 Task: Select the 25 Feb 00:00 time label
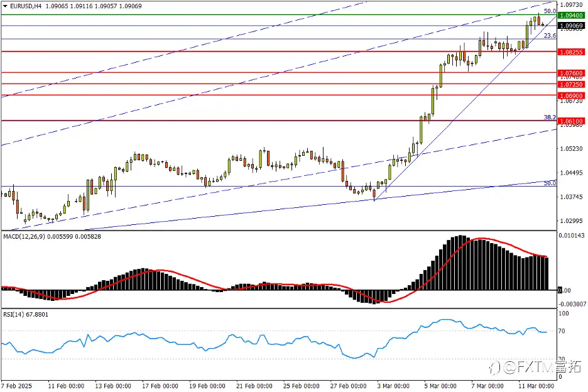tap(301, 386)
